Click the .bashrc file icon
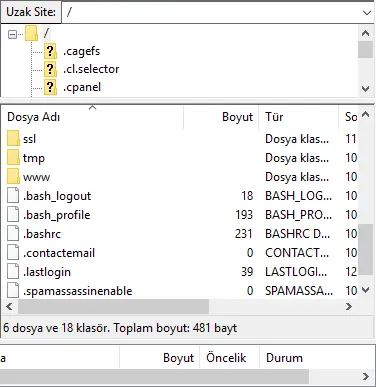 click(x=13, y=233)
